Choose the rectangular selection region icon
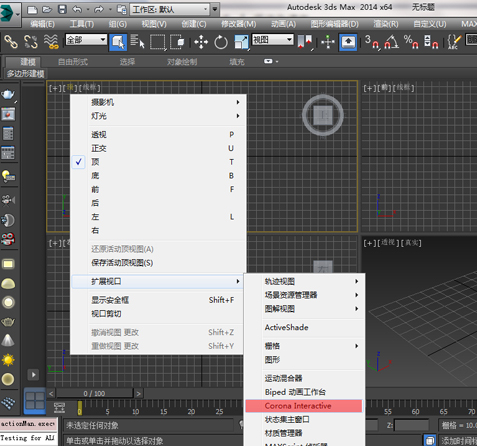477x446 pixels. click(x=158, y=42)
